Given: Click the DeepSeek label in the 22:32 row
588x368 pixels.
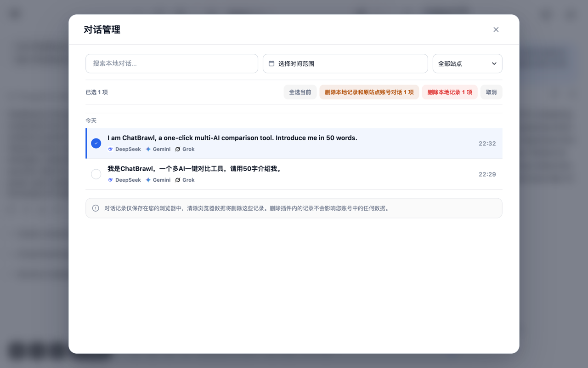Looking at the screenshot, I should click(128, 149).
